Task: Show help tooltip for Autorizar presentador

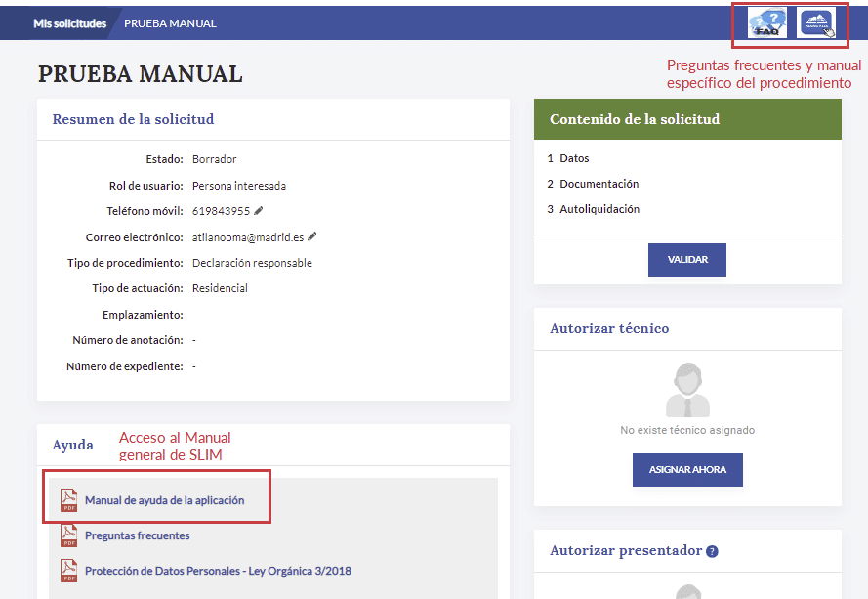Action: 712,551
